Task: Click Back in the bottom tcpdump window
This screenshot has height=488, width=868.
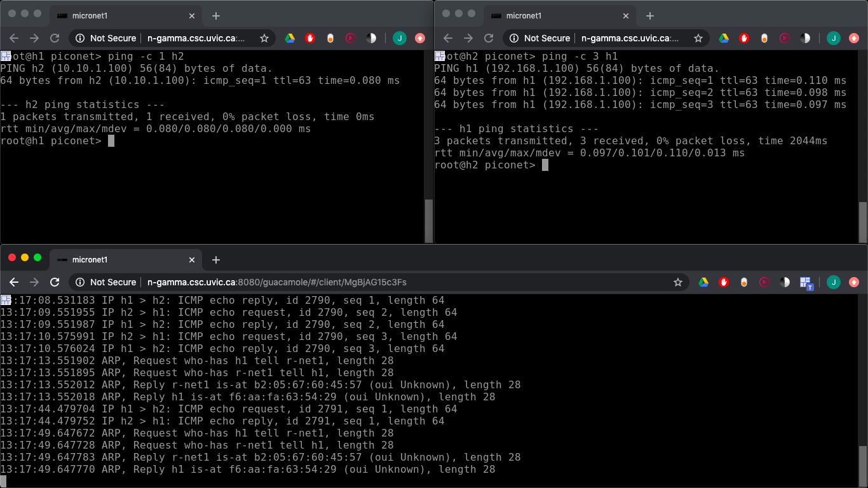Action: click(x=14, y=282)
